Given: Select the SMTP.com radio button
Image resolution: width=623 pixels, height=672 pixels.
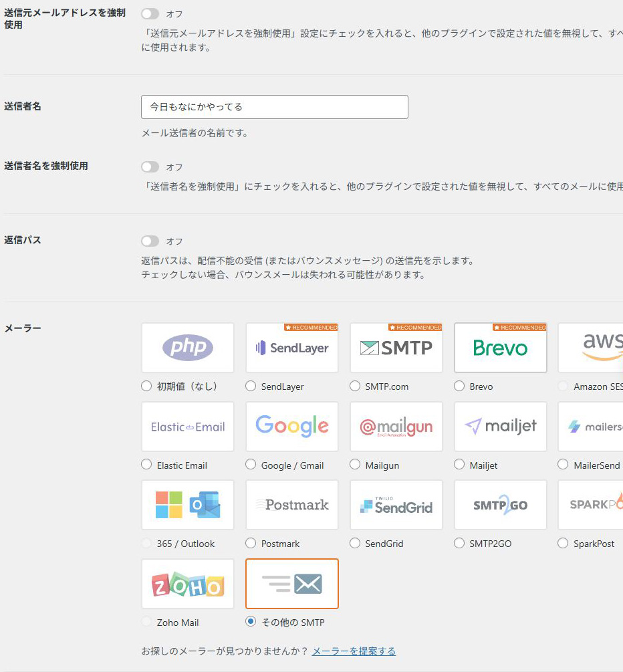Looking at the screenshot, I should 355,386.
